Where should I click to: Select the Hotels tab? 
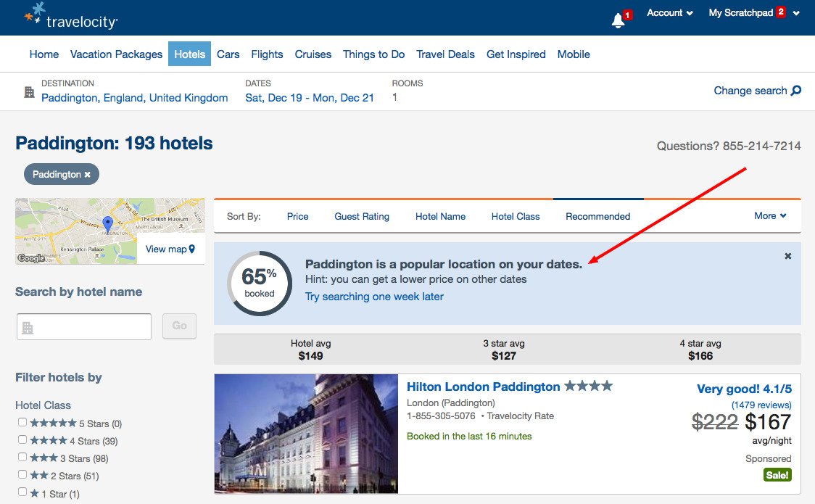190,54
